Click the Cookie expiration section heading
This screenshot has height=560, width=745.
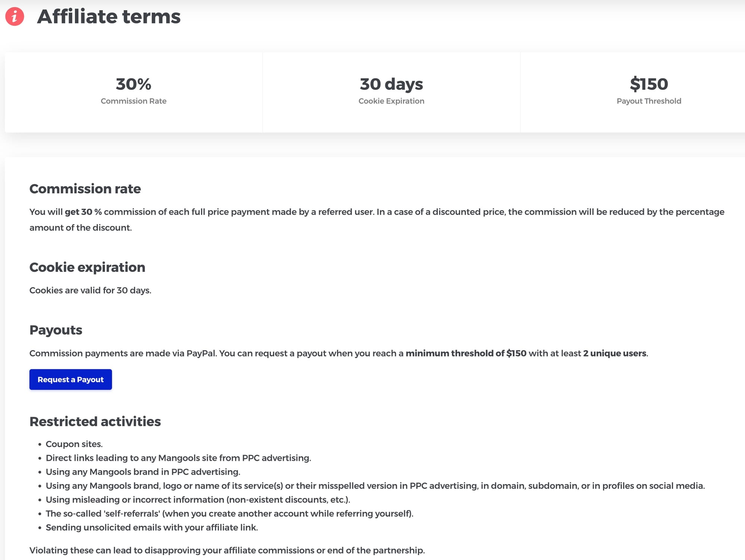point(87,268)
